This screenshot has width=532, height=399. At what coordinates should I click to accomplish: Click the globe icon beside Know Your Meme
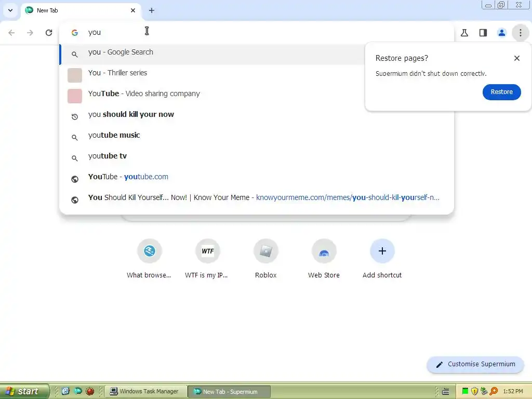[75, 200]
